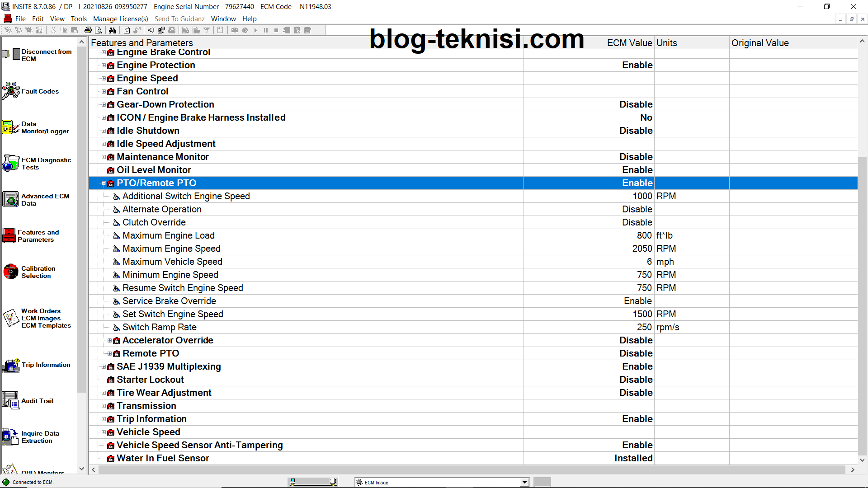Open the ECM Image dropdown at the bottom

tap(523, 482)
